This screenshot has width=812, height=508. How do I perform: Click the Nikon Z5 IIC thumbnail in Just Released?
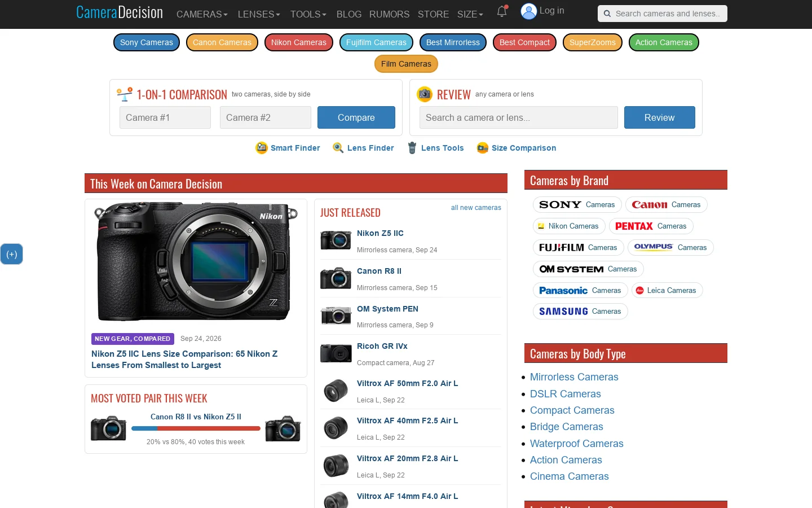[x=336, y=240]
